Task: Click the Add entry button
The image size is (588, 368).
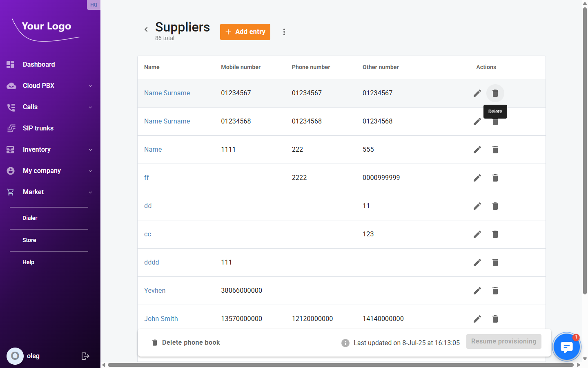Action: (x=245, y=32)
